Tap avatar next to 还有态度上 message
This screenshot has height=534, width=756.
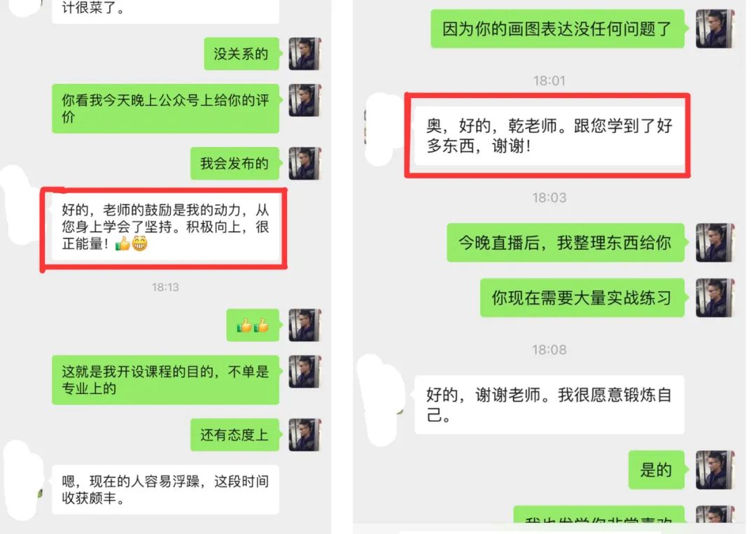pos(304,435)
